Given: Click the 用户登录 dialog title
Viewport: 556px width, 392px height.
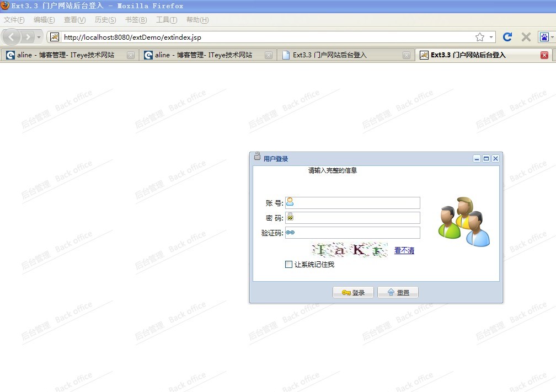Looking at the screenshot, I should 276,159.
